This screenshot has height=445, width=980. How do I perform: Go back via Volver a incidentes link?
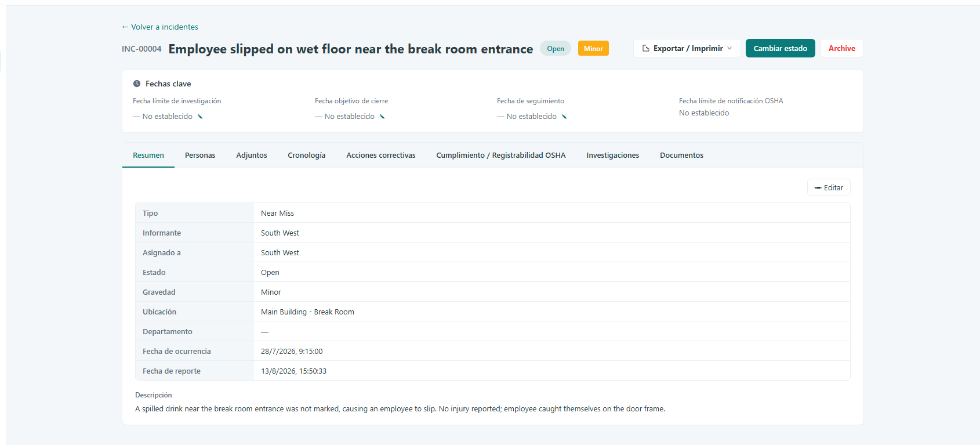(x=160, y=27)
